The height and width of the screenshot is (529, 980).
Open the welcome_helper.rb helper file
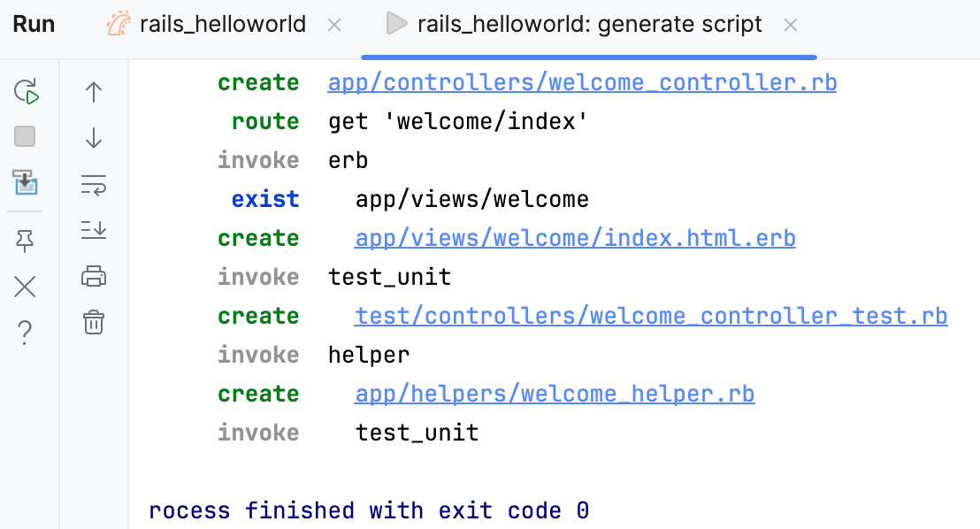click(555, 393)
